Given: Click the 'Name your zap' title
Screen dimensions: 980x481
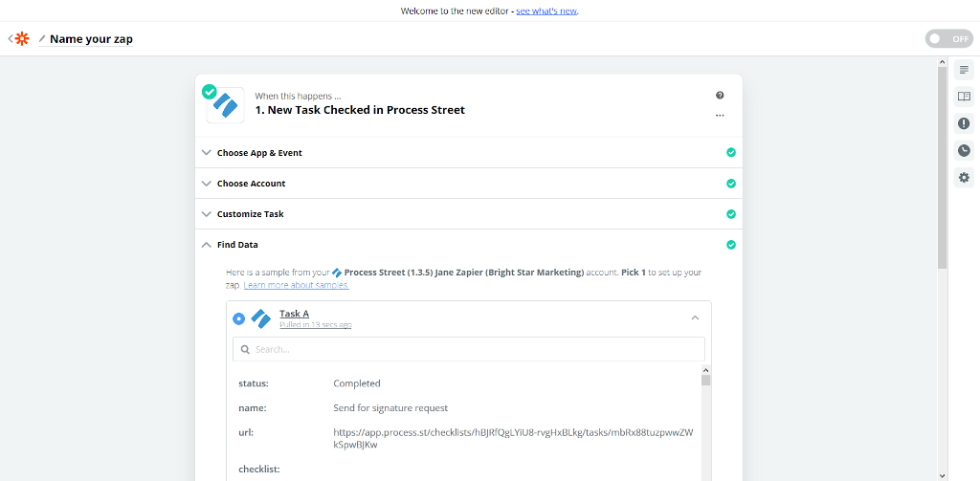Looking at the screenshot, I should click(x=91, y=39).
